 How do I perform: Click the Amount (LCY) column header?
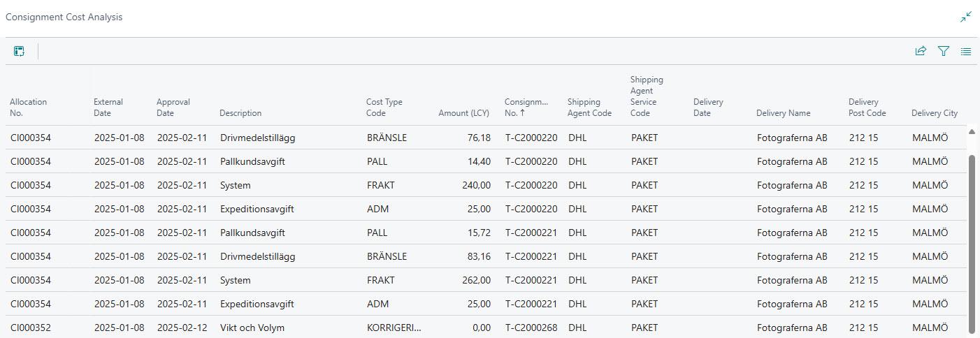[463, 113]
